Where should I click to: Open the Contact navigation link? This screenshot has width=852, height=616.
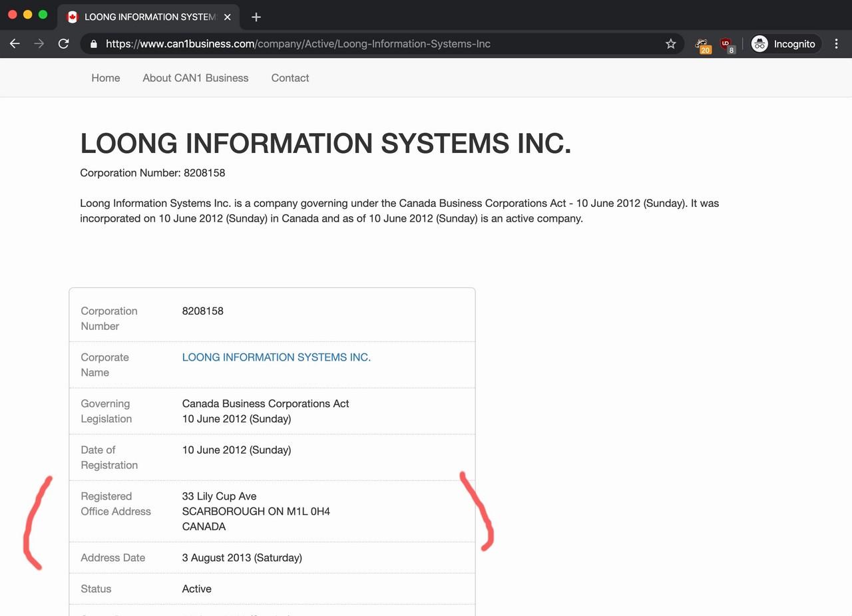290,78
